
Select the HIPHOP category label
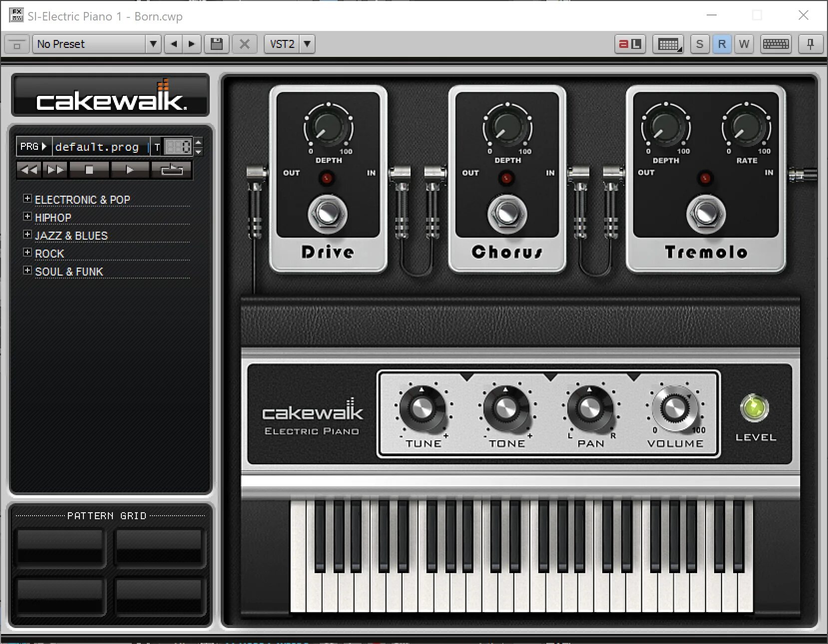pyautogui.click(x=53, y=218)
